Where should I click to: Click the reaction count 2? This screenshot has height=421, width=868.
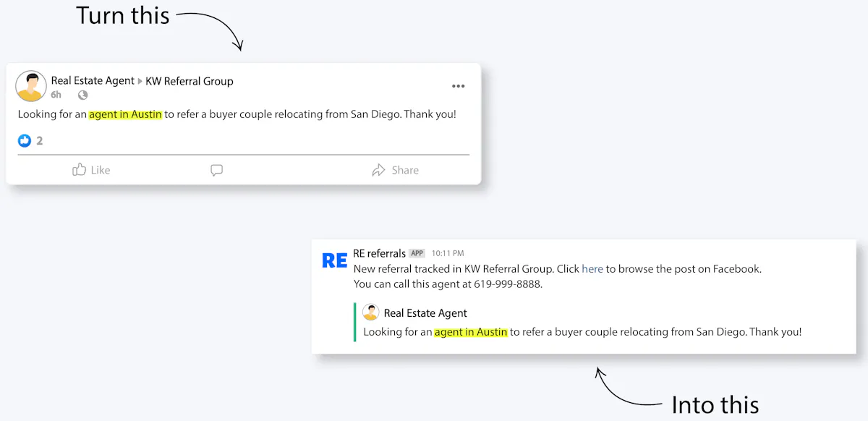pyautogui.click(x=39, y=140)
